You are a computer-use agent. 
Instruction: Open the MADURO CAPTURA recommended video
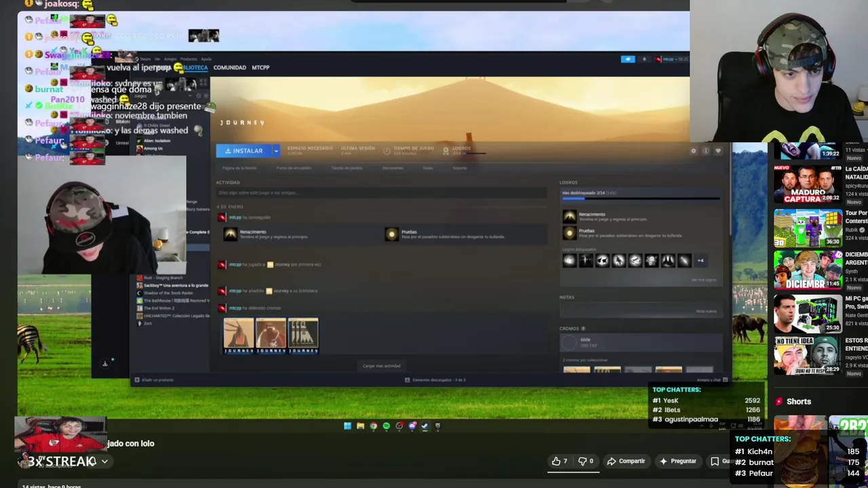tap(808, 184)
